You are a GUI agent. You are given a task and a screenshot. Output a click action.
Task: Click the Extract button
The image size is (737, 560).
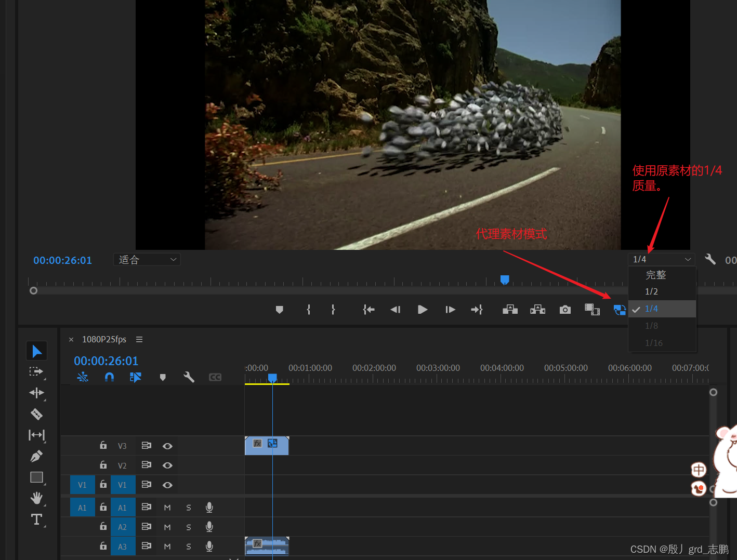coord(537,310)
